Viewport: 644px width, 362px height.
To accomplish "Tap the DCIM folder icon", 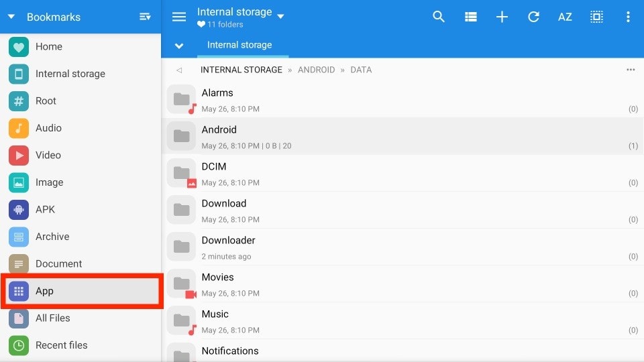I will tap(181, 173).
